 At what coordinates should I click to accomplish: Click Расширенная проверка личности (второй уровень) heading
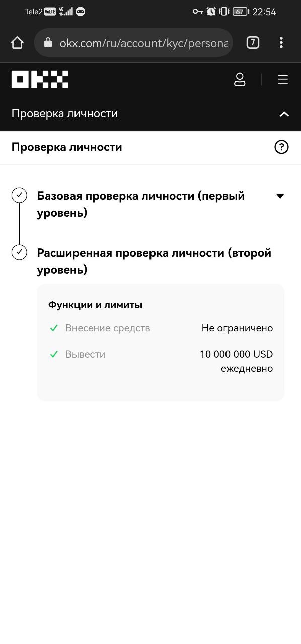[154, 261]
